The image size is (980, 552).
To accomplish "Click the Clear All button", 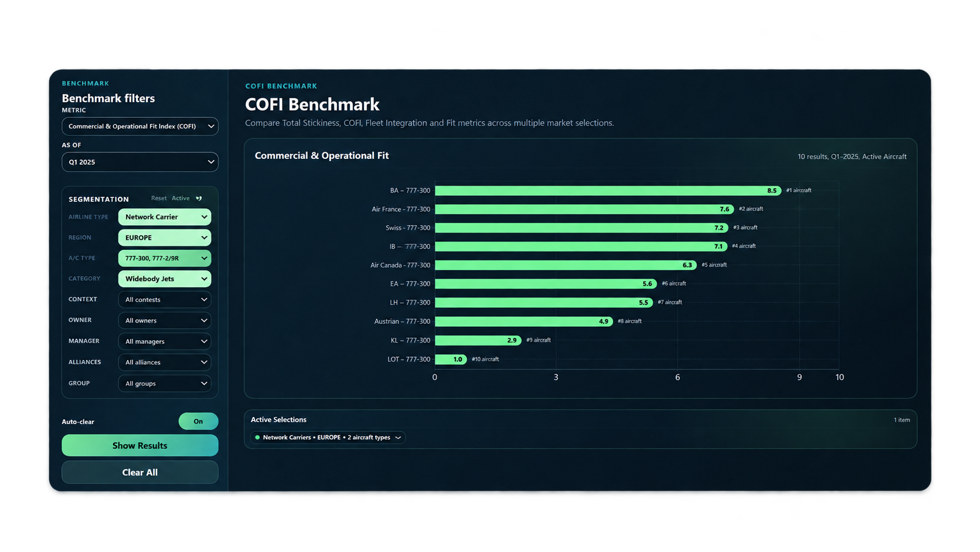I will pos(140,472).
